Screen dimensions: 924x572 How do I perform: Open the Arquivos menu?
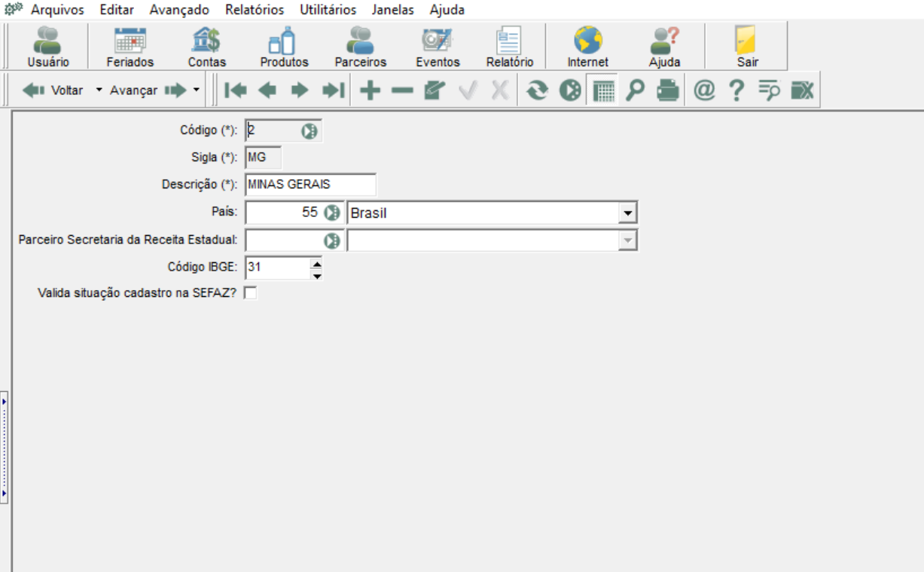click(x=57, y=10)
